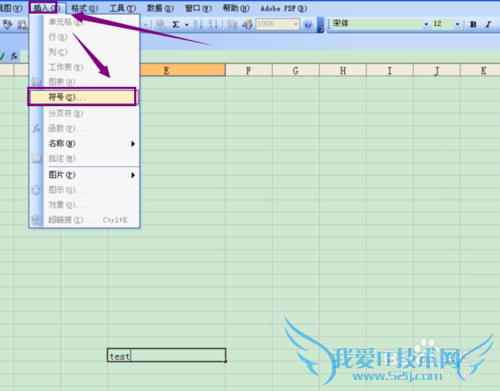Viewport: 500px width, 391px height.
Task: Select 函数 (Function) menu entry
Action: [x=84, y=128]
